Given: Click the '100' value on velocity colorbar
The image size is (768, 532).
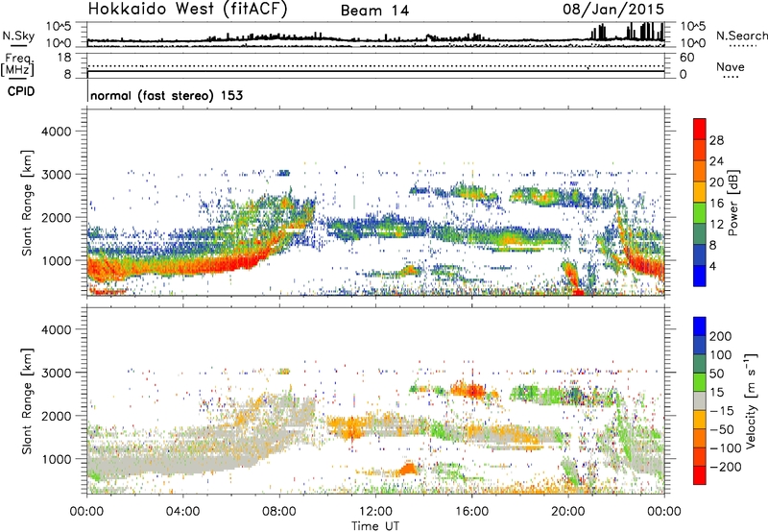Looking at the screenshot, I should pyautogui.click(x=721, y=355).
